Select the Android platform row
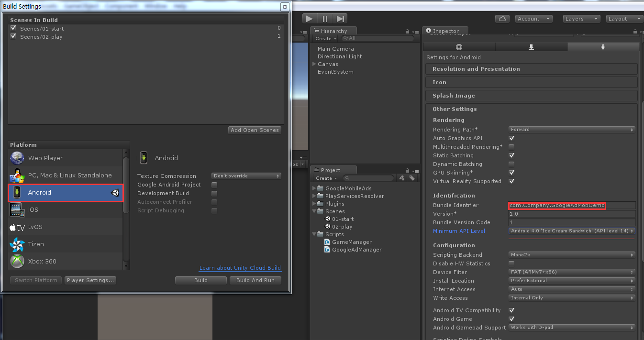This screenshot has width=644, height=340. 66,192
